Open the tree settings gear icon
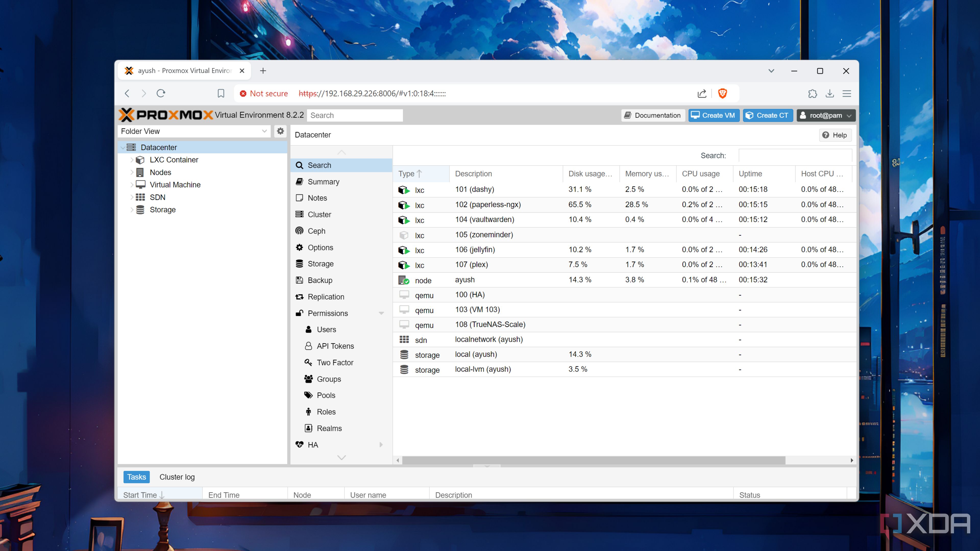Image resolution: width=980 pixels, height=551 pixels. [280, 131]
